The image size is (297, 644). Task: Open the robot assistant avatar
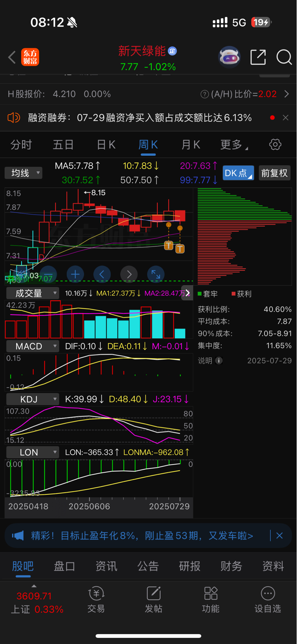(x=229, y=57)
